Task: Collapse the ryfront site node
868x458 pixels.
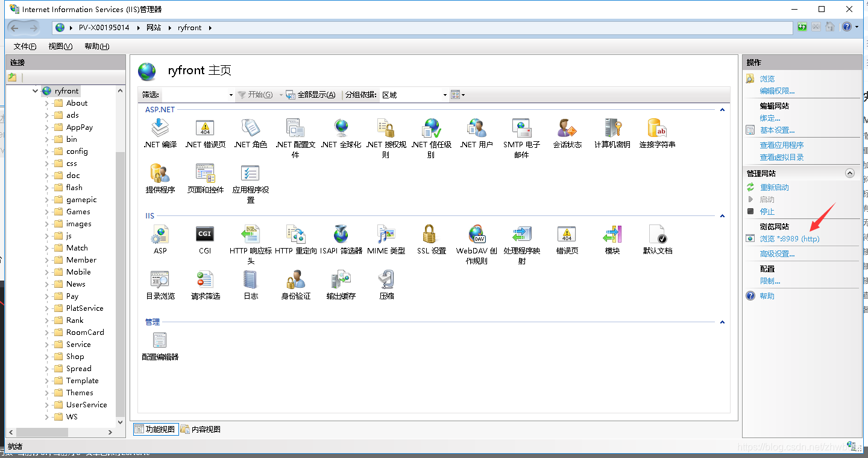Action: pos(35,91)
